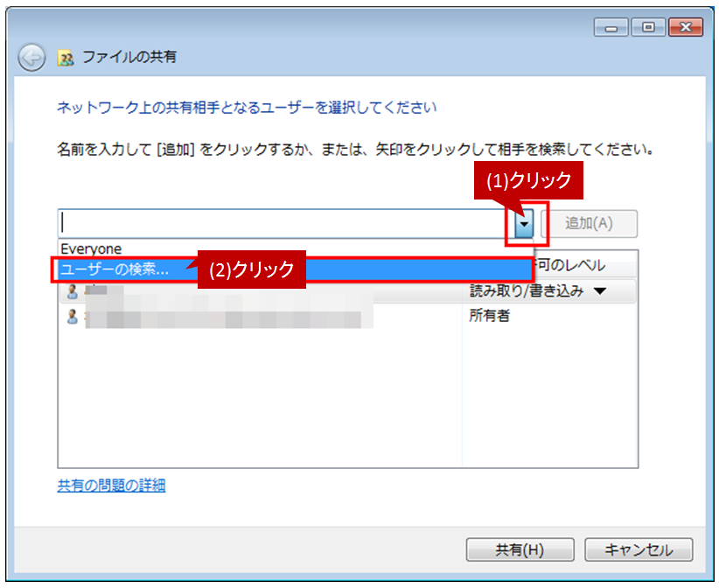Click the permission level column header
The width and height of the screenshot is (719, 588).
pos(585,265)
